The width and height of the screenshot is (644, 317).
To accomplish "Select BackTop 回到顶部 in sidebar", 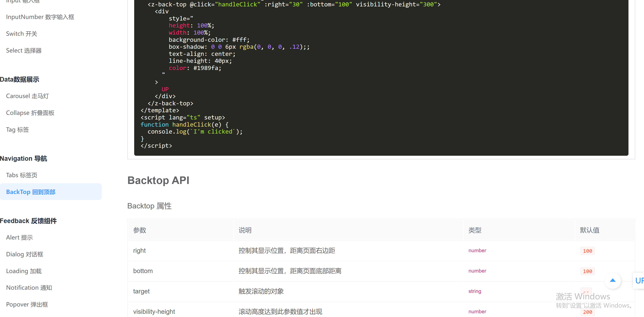I will [x=31, y=192].
